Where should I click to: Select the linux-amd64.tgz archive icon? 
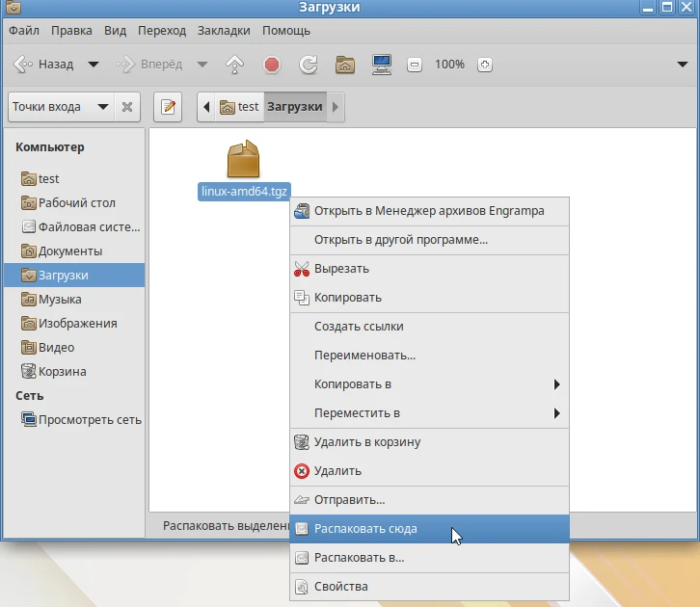[x=243, y=159]
